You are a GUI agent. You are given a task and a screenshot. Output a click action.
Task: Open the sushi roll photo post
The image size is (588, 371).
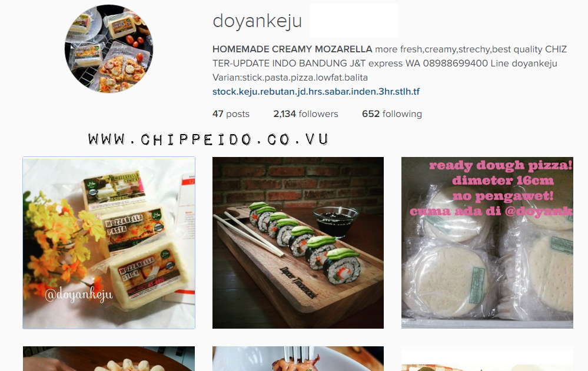click(x=298, y=243)
